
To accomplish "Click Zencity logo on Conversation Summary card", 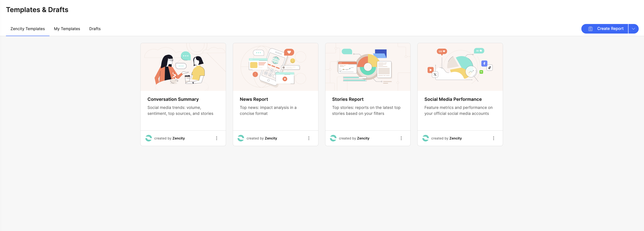I will coord(148,138).
